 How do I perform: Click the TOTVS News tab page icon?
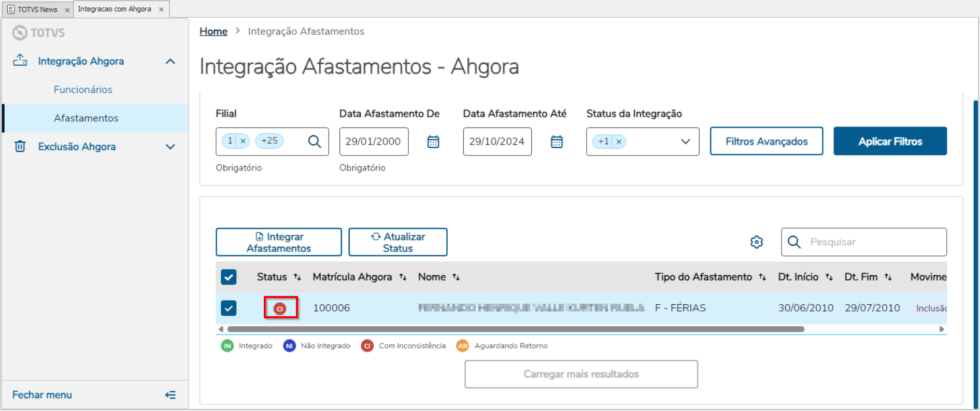(11, 9)
